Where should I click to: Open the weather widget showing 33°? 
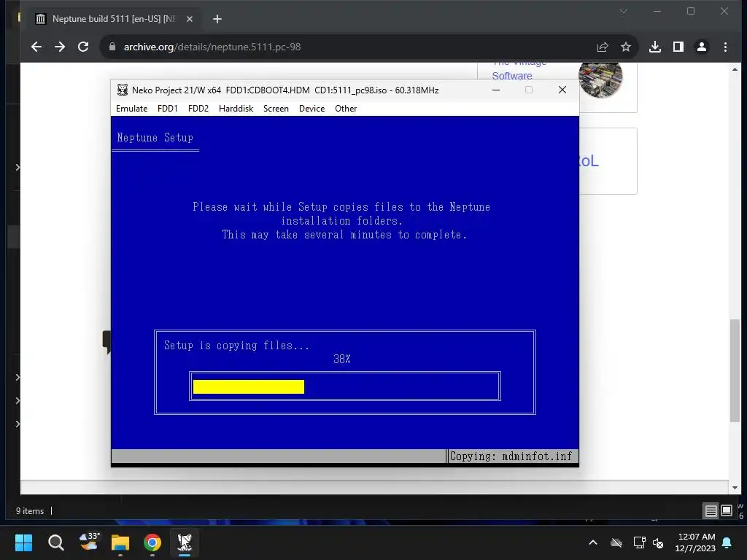point(88,542)
